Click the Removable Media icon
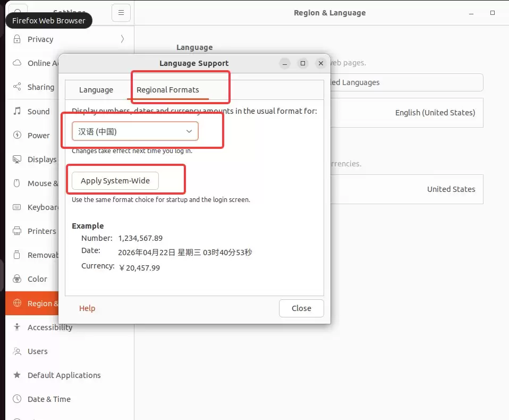Screen dimensions: 509x420 17,255
